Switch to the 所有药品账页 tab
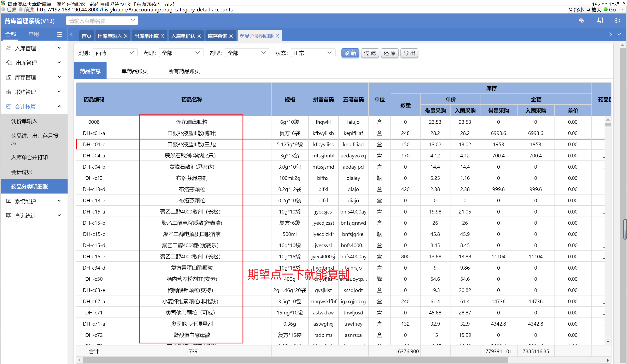The height and width of the screenshot is (364, 627). [x=184, y=71]
